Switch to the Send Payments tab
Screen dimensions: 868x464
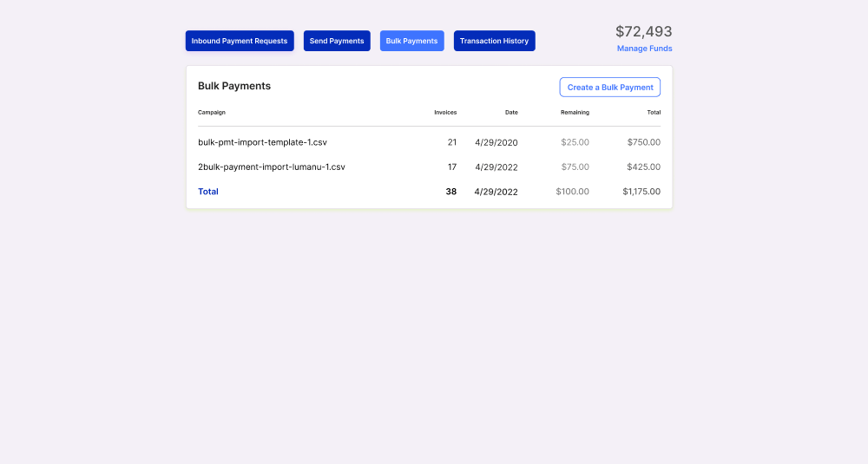[x=337, y=41]
